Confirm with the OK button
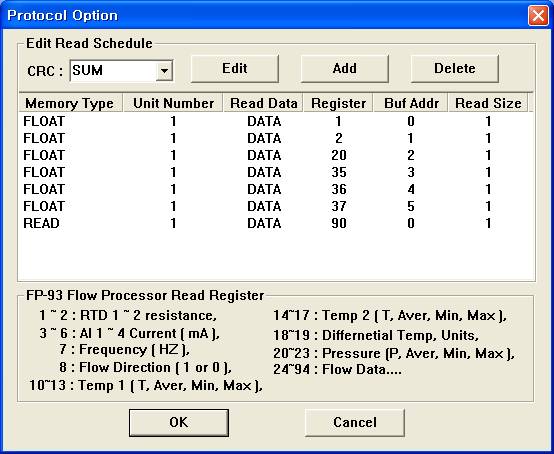 click(x=179, y=423)
